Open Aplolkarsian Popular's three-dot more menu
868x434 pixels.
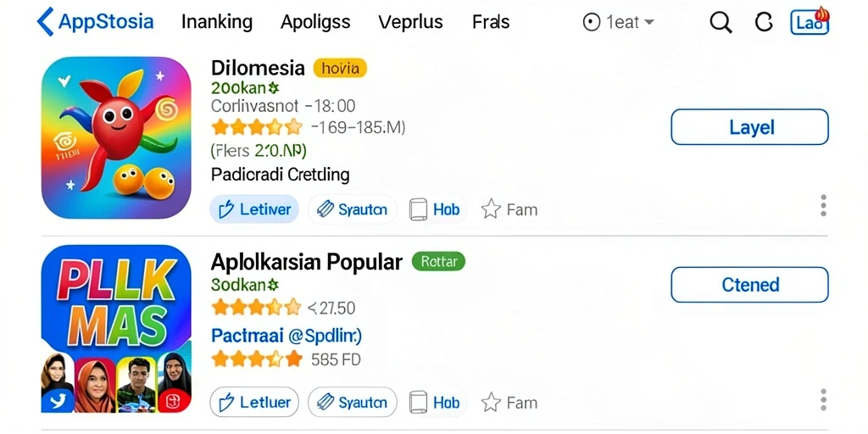(x=823, y=400)
